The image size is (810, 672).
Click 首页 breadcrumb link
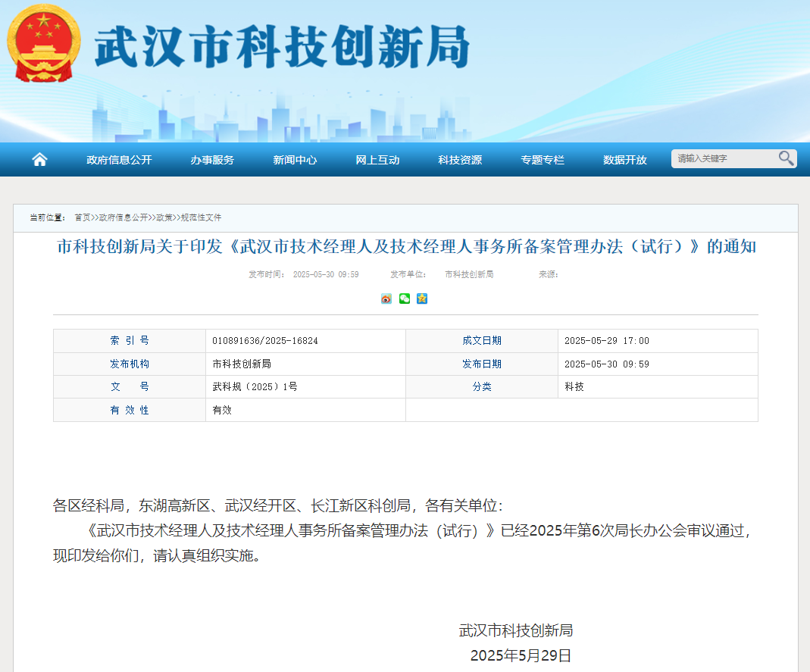[x=83, y=217]
